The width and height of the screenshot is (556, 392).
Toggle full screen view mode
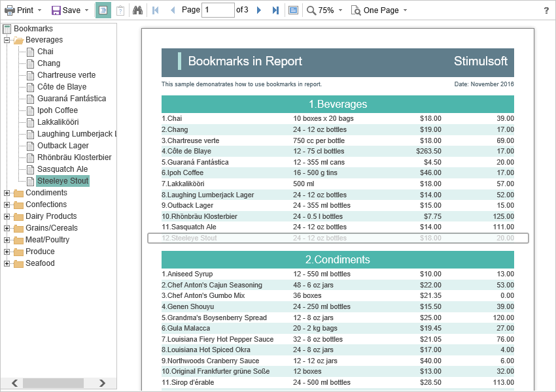point(292,10)
